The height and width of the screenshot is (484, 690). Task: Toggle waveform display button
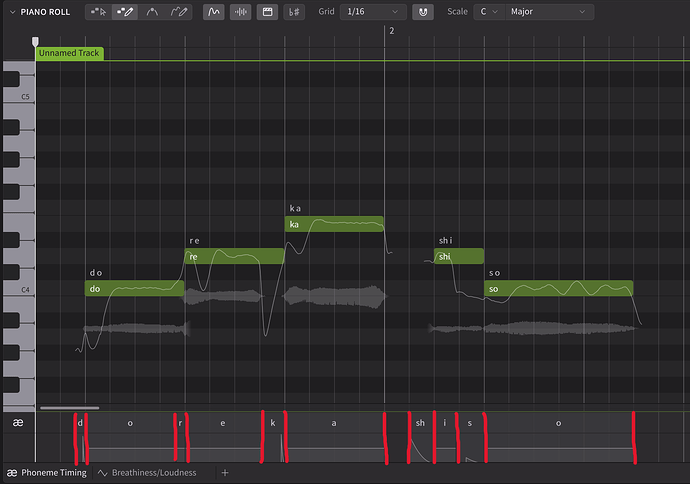coord(241,12)
